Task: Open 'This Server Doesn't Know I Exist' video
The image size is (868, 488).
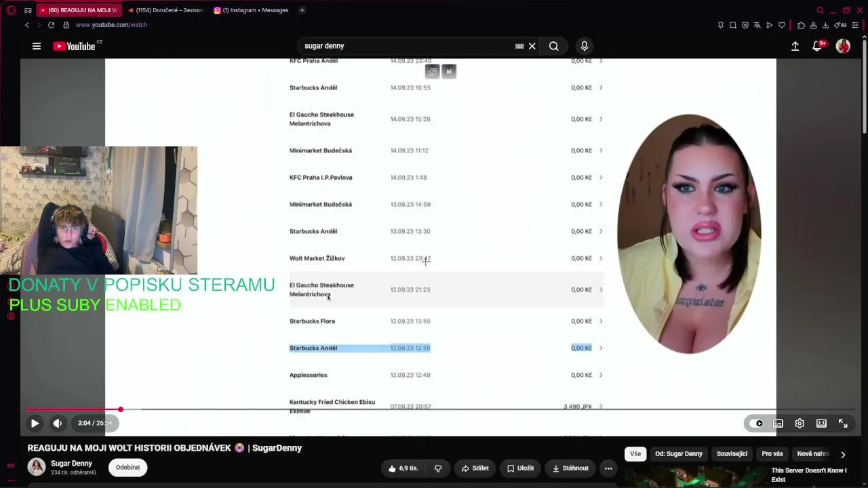Action: coord(808,475)
